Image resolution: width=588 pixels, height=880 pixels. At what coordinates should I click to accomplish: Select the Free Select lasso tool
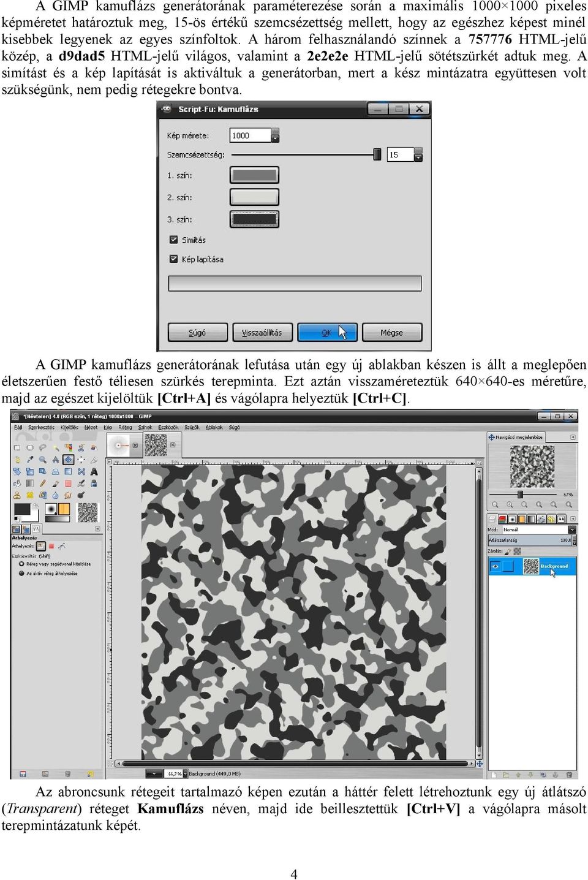[42, 448]
